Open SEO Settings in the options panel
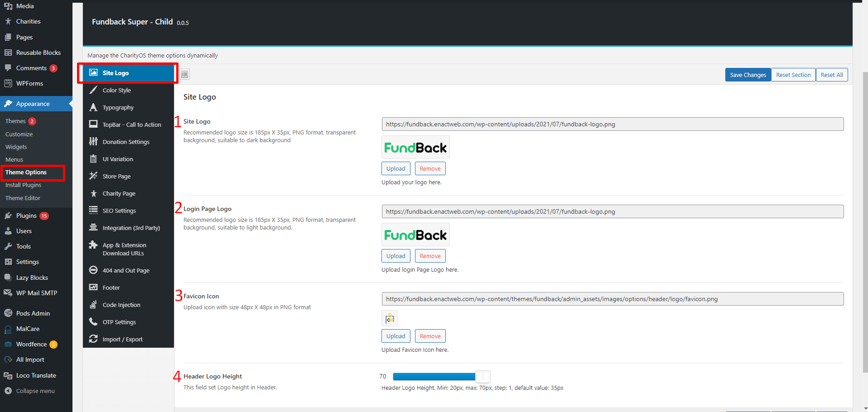This screenshot has height=412, width=868. click(119, 211)
